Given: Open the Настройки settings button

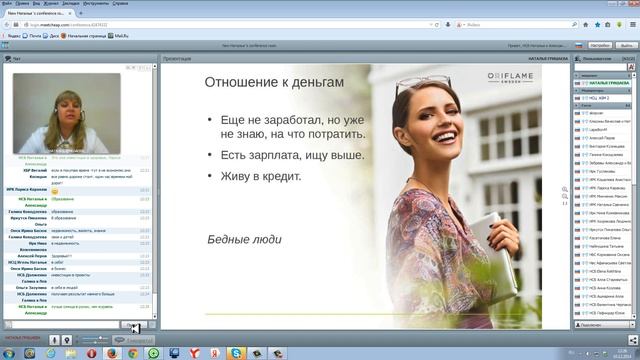Looking at the screenshot, I should [x=600, y=45].
